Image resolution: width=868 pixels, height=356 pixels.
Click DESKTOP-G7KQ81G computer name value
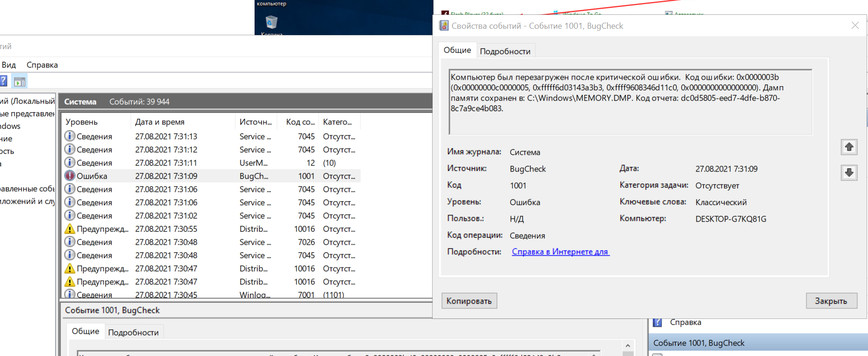coord(731,219)
